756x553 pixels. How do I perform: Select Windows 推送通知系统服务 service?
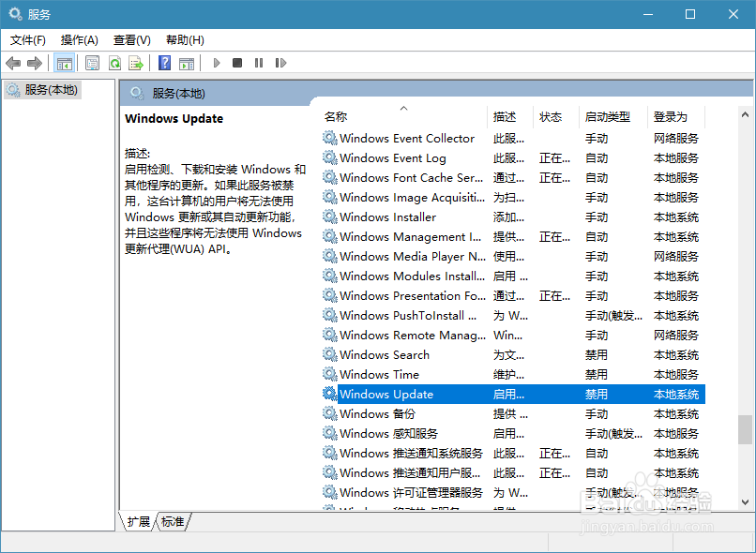coord(411,454)
